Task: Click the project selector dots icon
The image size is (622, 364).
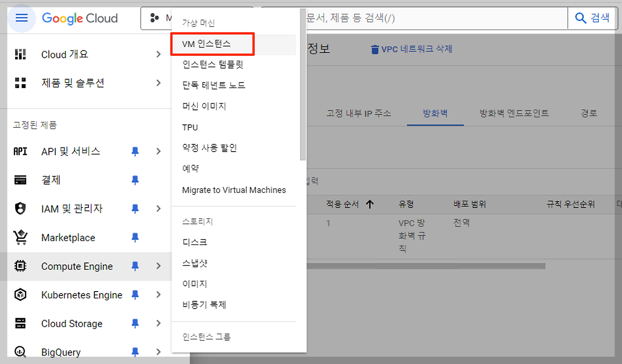Action: (155, 18)
